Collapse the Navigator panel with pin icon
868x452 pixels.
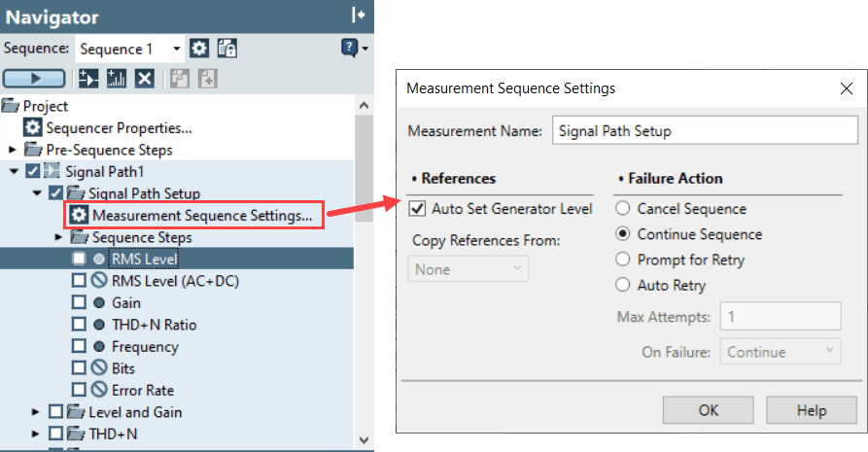pyautogui.click(x=358, y=15)
